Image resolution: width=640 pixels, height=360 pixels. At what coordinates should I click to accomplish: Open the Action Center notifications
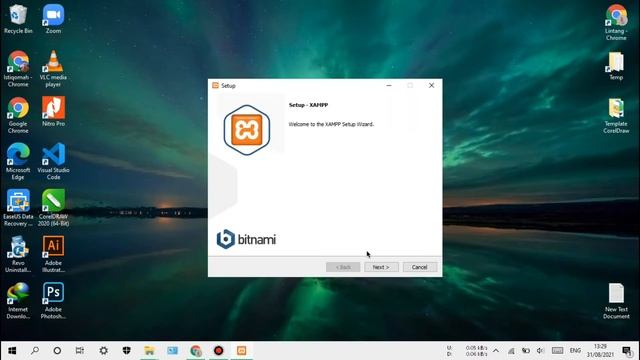tap(627, 351)
